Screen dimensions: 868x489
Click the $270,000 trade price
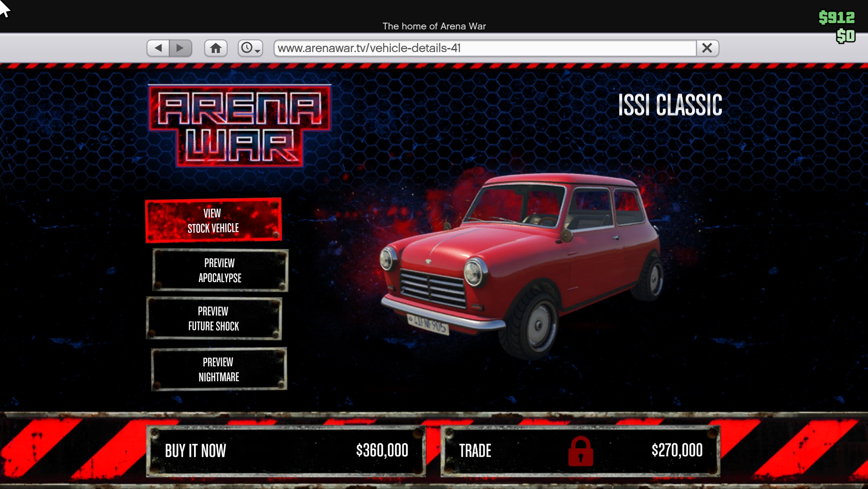(x=677, y=451)
